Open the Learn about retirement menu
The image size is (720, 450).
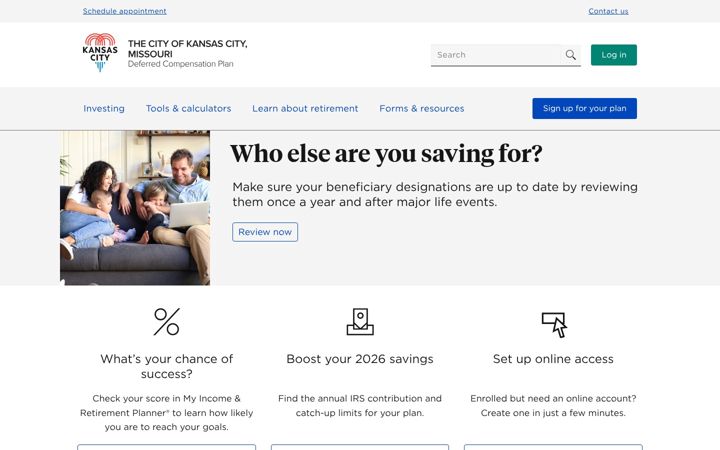click(305, 108)
